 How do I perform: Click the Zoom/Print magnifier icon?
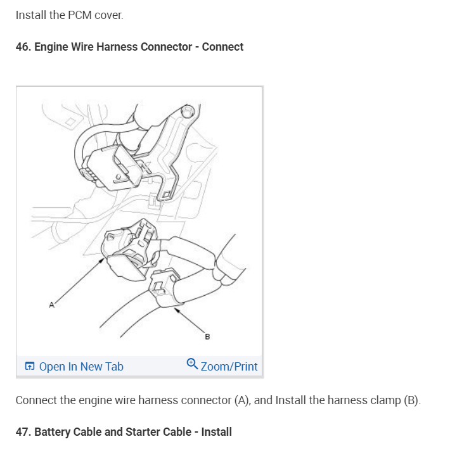192,364
